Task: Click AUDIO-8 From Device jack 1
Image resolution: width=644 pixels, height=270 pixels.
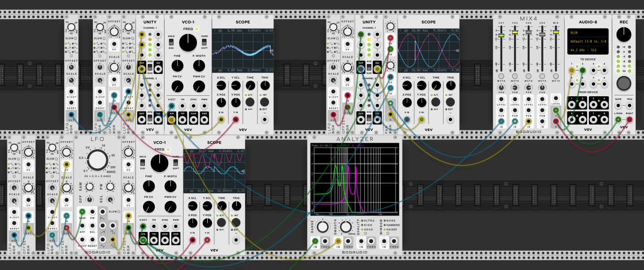Action: [x=572, y=105]
